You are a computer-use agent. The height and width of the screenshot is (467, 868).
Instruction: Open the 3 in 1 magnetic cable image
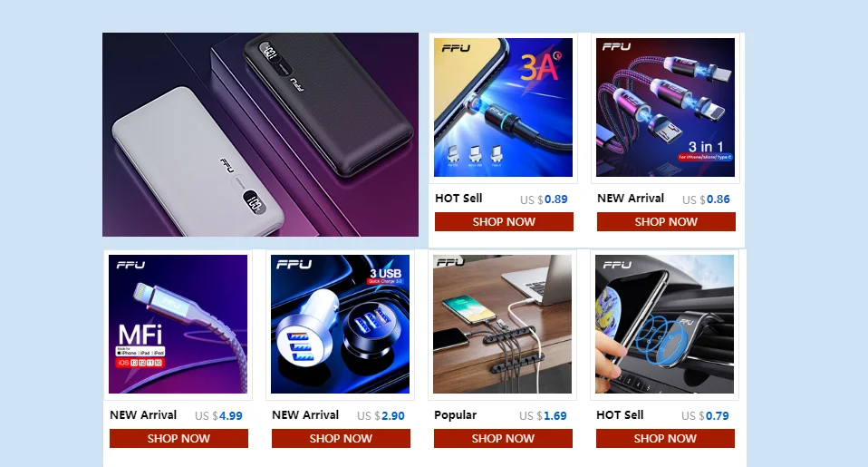[x=665, y=108]
